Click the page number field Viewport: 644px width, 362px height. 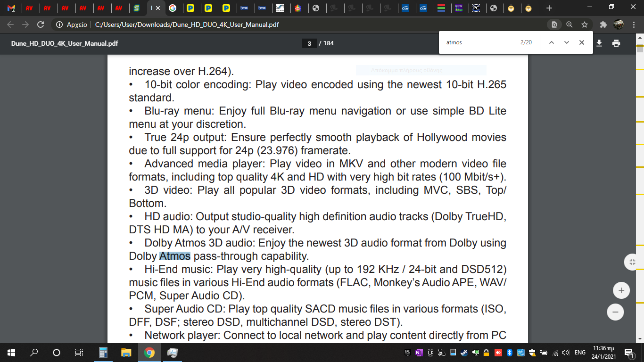309,43
